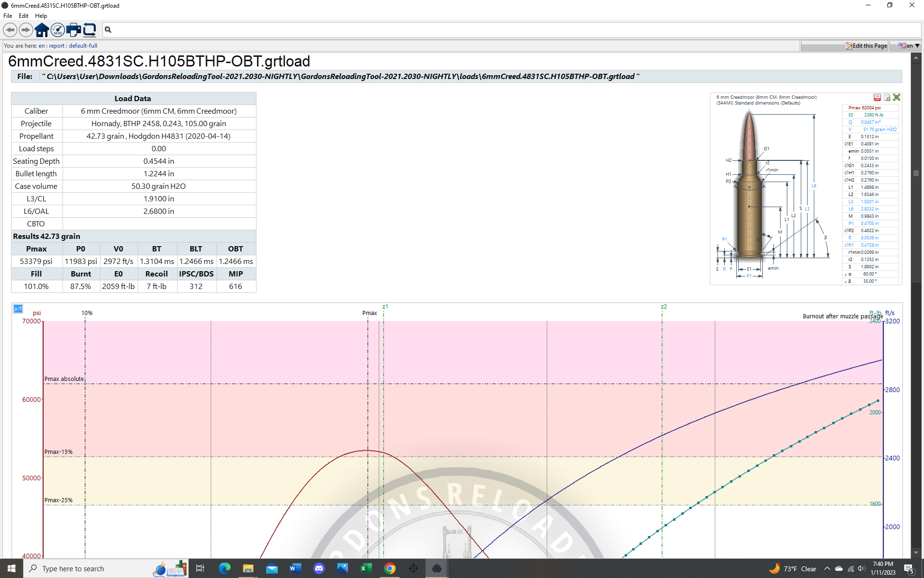Select the Caliber value '6 mm Creedmoor' cell
The image size is (924, 578).
159,111
